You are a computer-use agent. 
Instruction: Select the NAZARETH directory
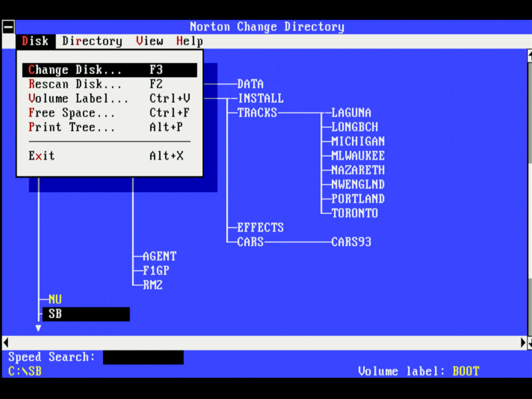point(358,170)
